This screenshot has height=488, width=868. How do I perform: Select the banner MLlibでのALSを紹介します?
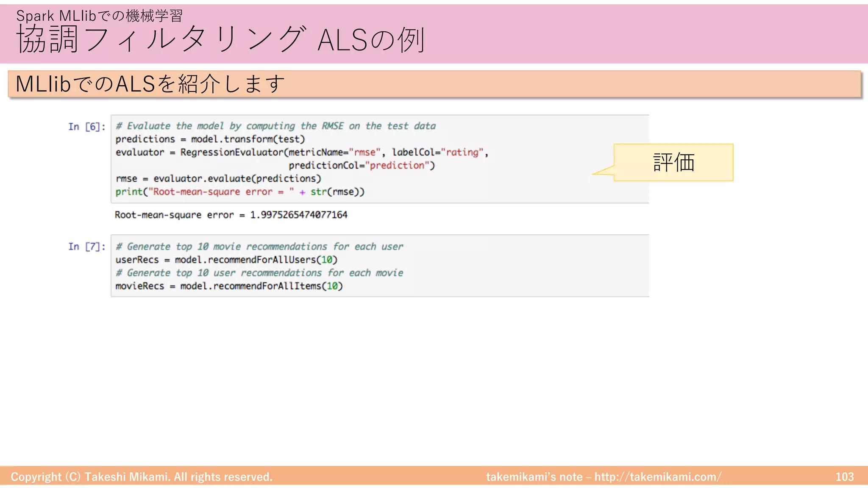pos(434,84)
